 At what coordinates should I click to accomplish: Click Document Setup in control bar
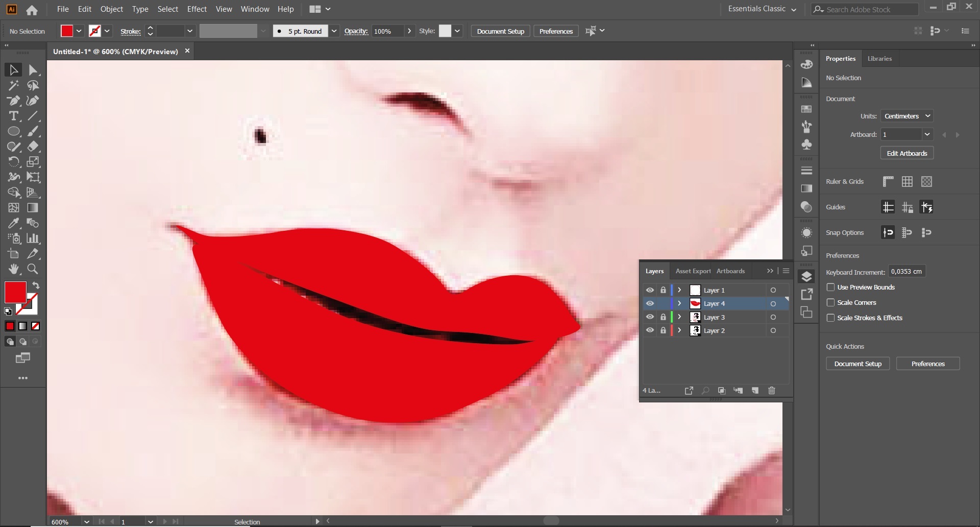coord(500,31)
